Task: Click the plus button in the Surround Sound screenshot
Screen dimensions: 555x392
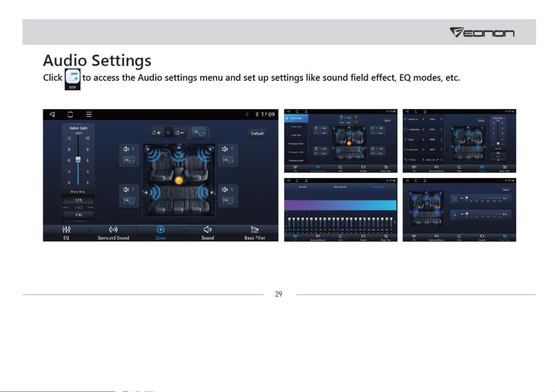Action: [356, 118]
